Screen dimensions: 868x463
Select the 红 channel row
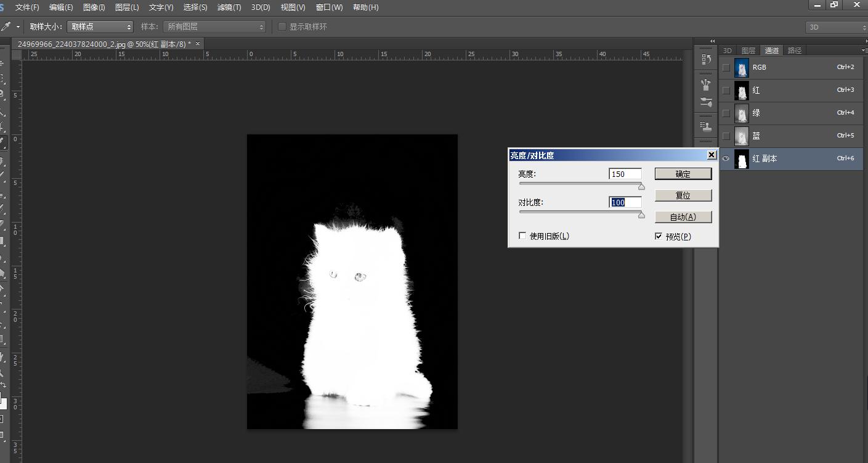tap(792, 90)
